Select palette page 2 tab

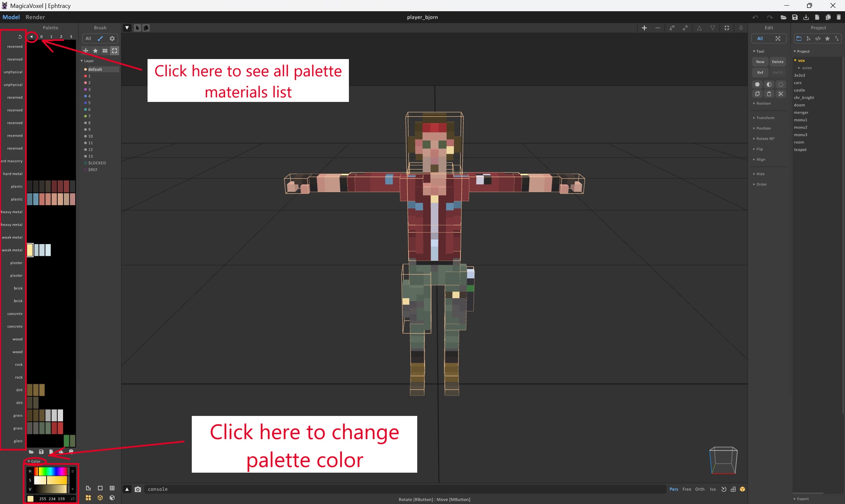61,37
